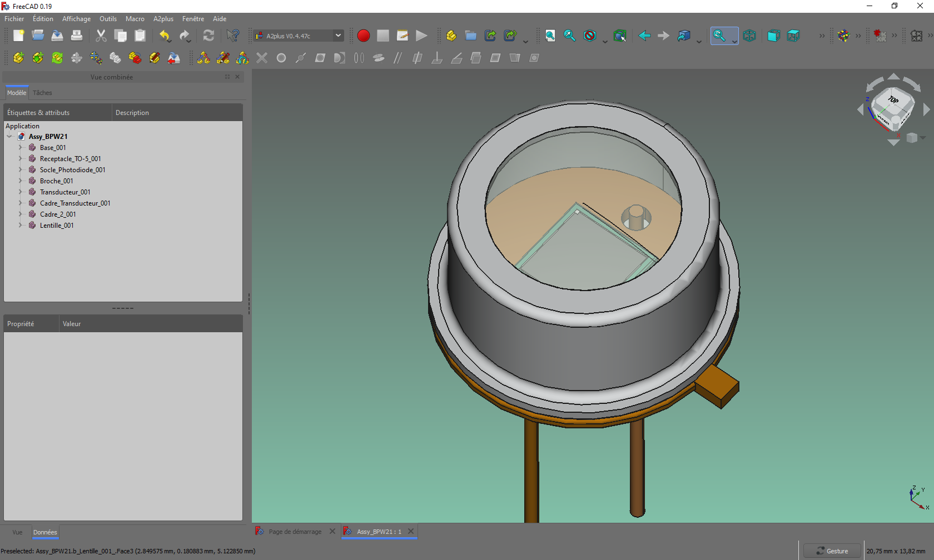Collapse the Assy_BPW21 document tree
The height and width of the screenshot is (560, 934).
(x=9, y=137)
